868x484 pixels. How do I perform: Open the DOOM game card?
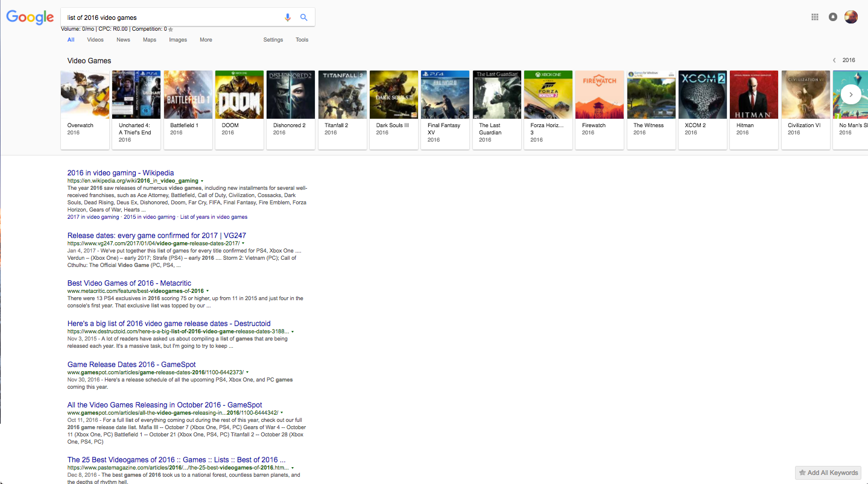point(239,110)
